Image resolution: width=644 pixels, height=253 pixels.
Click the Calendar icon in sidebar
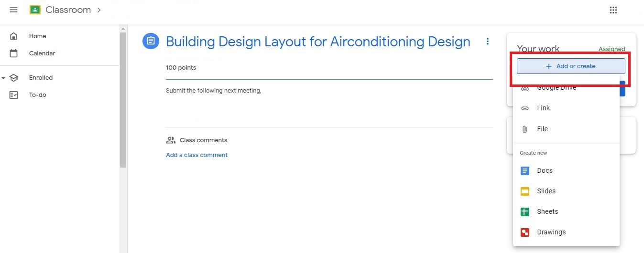[14, 53]
